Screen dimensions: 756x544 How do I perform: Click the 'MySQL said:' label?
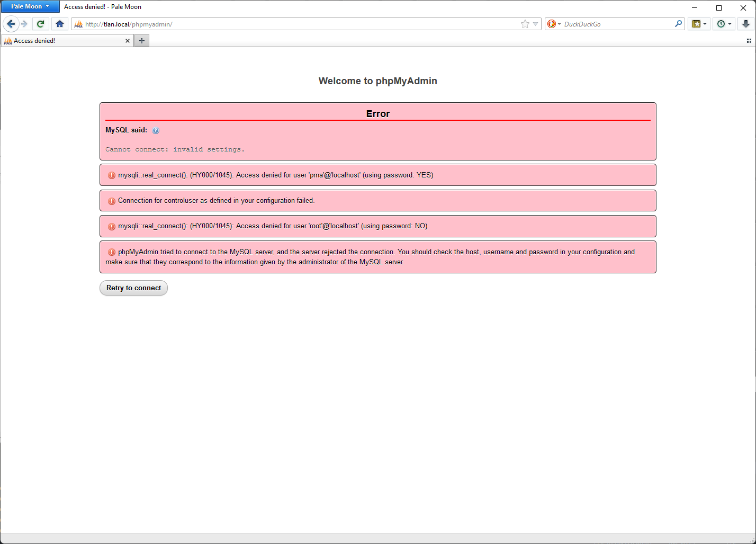(x=126, y=130)
